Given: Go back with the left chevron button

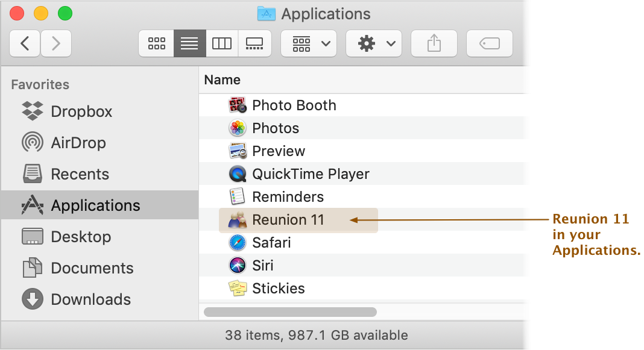Looking at the screenshot, I should [25, 43].
